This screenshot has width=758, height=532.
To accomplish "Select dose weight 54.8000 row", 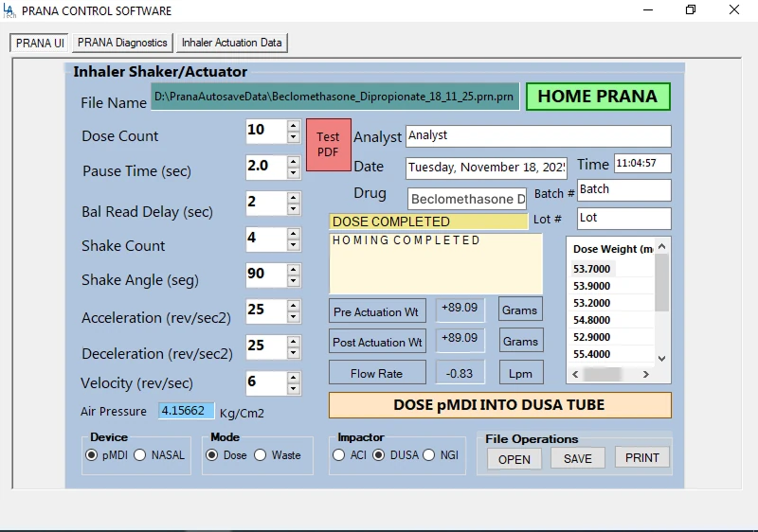I will click(x=612, y=320).
